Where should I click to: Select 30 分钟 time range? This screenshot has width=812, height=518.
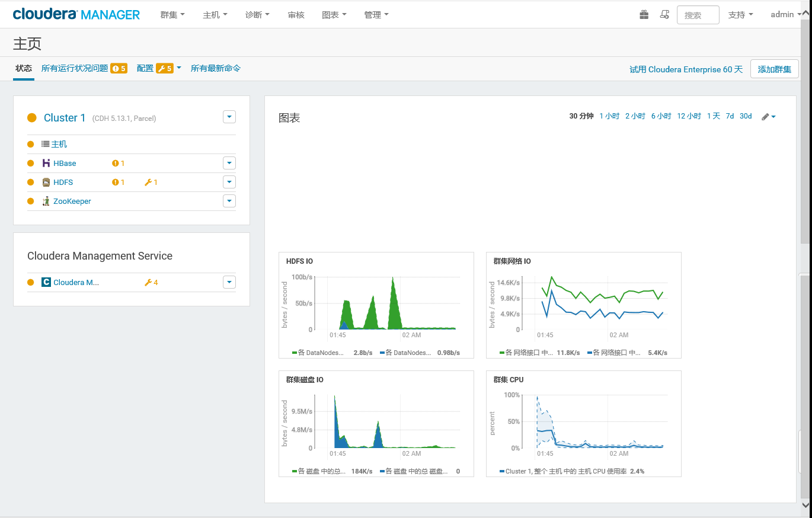coord(581,116)
